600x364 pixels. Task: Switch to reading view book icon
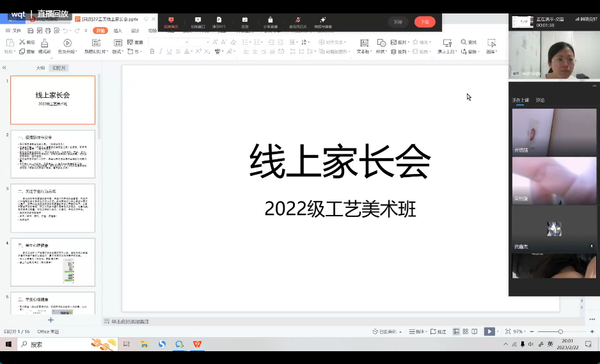click(475, 331)
